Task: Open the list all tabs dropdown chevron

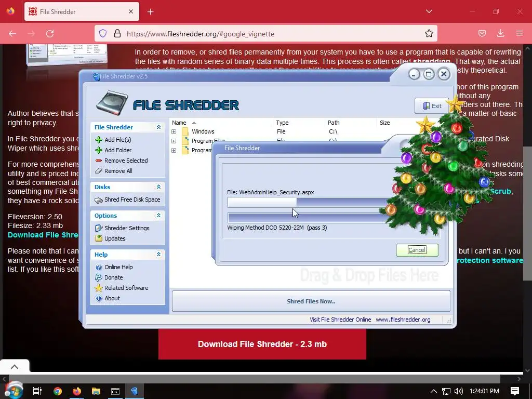Action: [429, 11]
